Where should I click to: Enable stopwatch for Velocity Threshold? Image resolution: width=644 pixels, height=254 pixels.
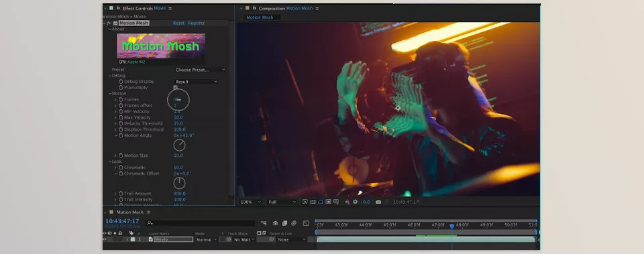click(x=121, y=123)
